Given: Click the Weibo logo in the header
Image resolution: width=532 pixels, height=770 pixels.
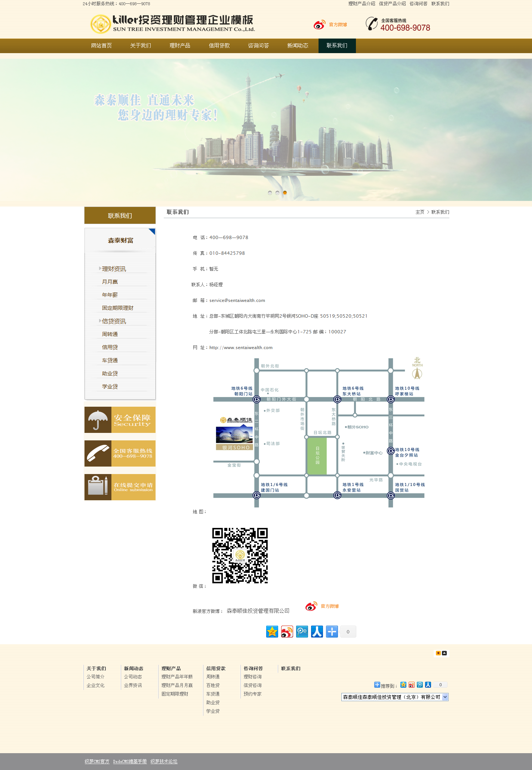Looking at the screenshot, I should (x=319, y=25).
